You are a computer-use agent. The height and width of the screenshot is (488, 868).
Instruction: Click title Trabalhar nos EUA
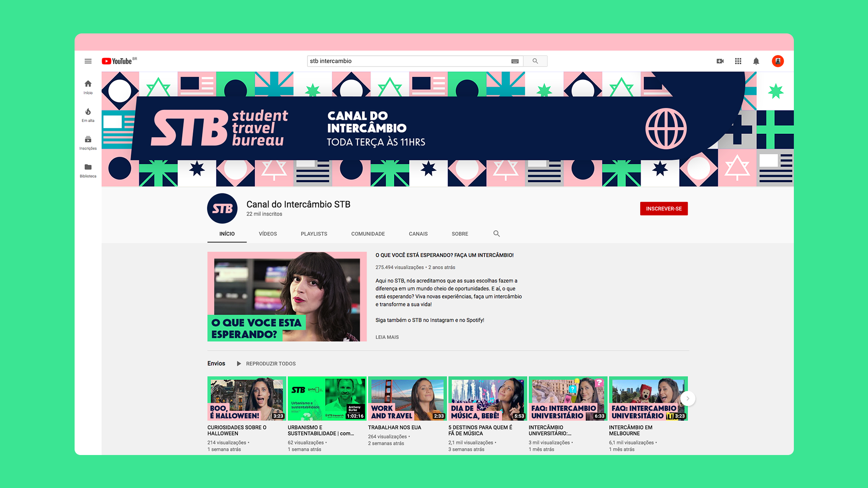click(395, 427)
